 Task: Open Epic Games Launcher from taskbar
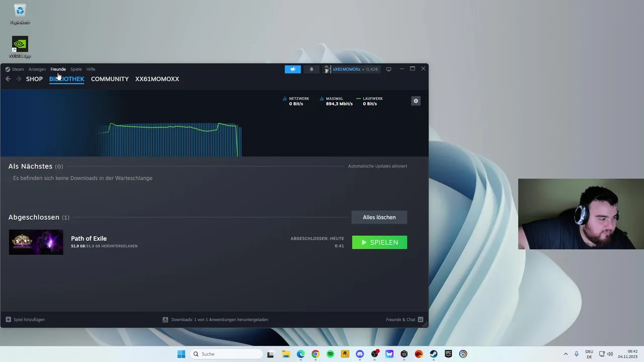coord(448,354)
